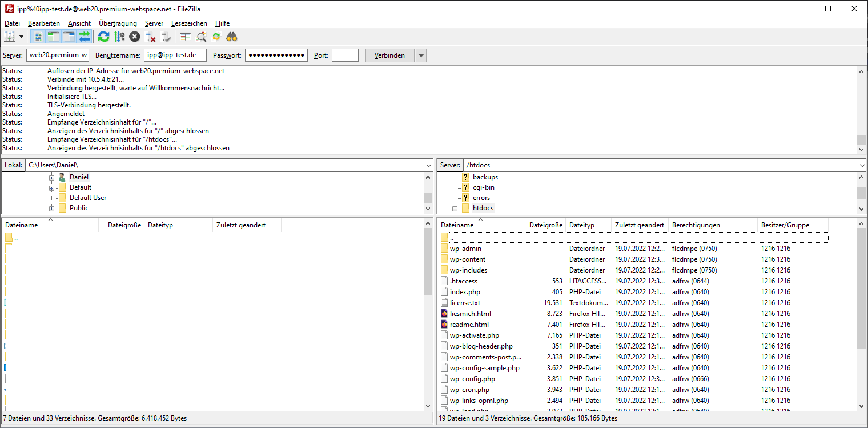
Task: Open the Bearbeiten menu
Action: pyautogui.click(x=44, y=23)
